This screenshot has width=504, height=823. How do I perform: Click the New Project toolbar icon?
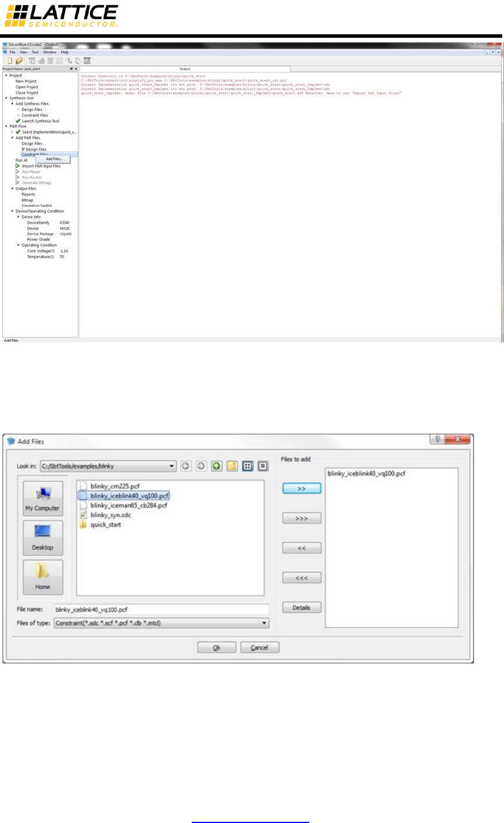pyautogui.click(x=10, y=60)
